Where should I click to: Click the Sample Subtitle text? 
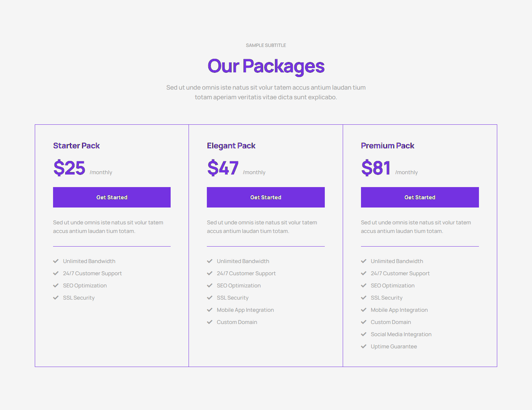point(266,46)
